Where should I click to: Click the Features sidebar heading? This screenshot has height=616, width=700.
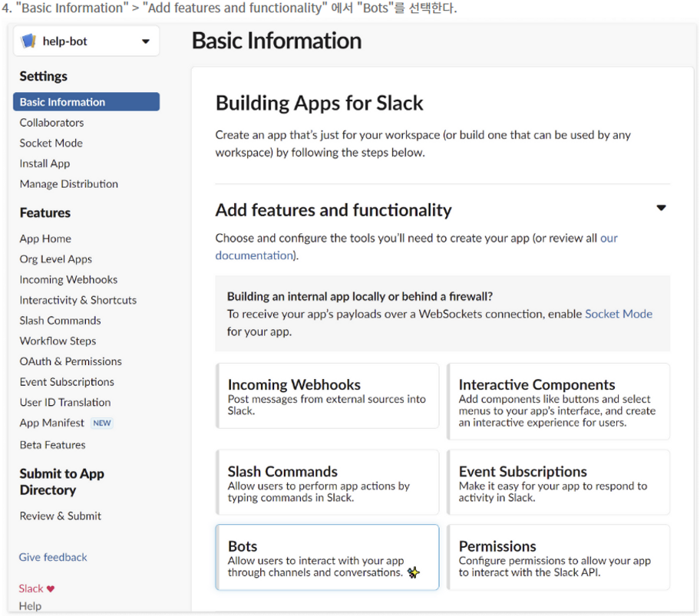click(45, 212)
